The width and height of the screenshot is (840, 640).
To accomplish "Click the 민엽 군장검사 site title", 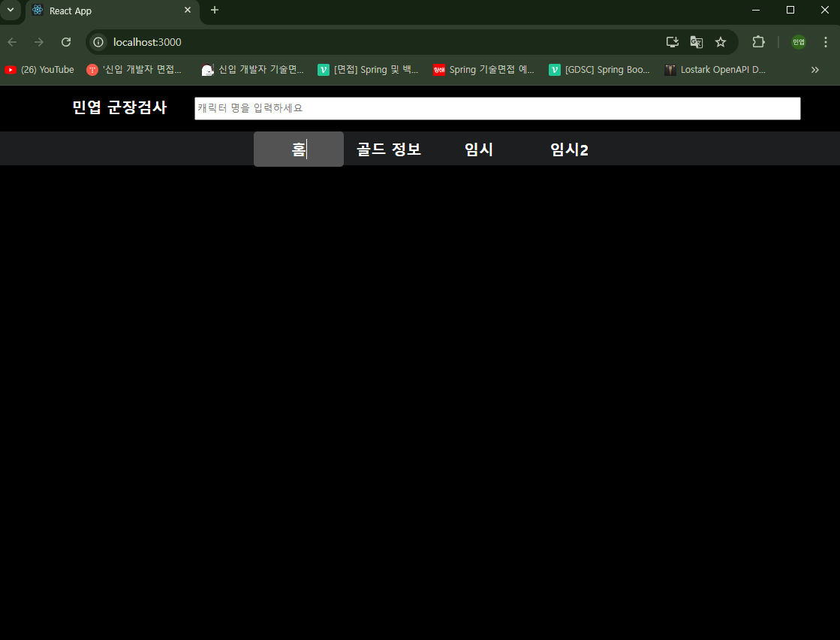I will click(x=119, y=107).
